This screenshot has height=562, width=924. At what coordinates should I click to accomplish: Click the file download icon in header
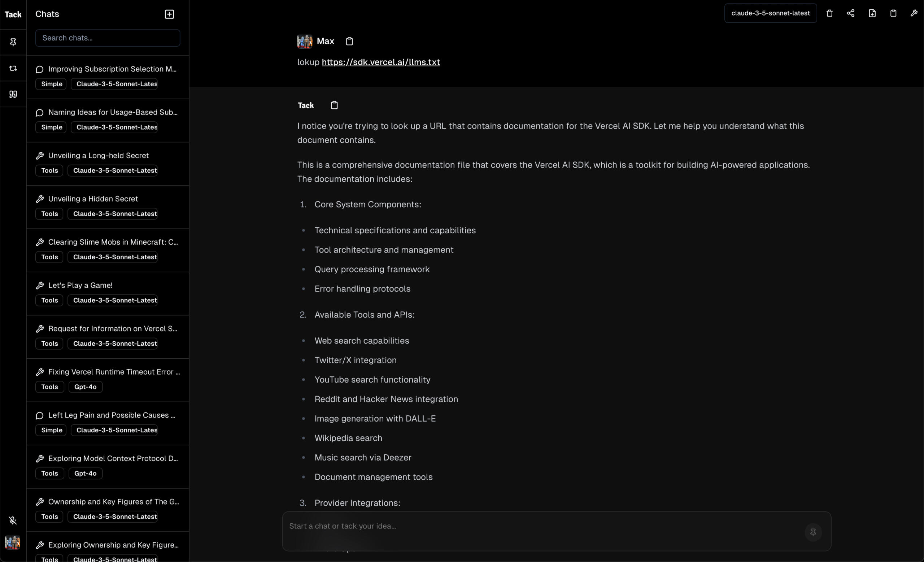point(872,13)
